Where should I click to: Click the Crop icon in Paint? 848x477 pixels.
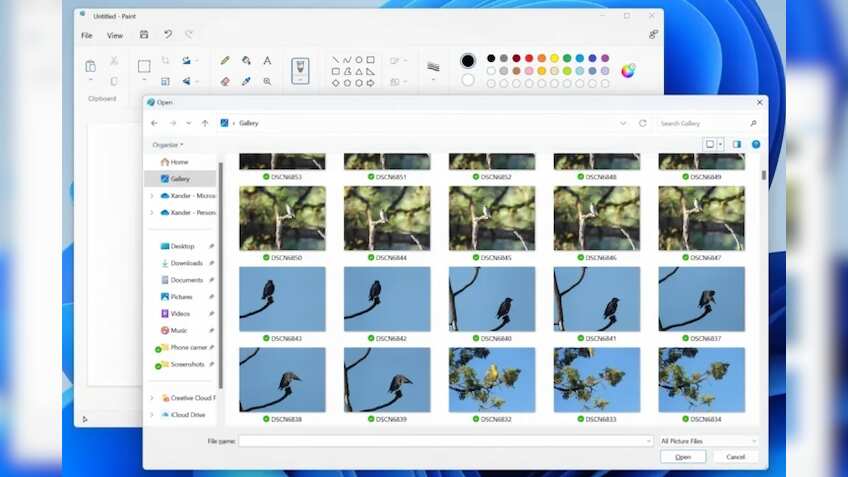[x=165, y=61]
